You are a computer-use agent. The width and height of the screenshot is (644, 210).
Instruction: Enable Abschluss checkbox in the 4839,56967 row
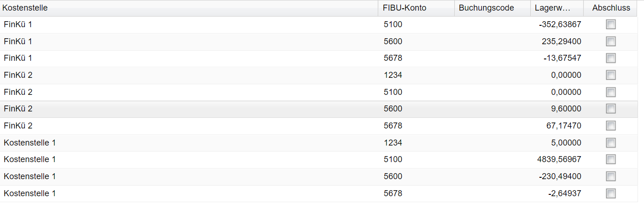tap(611, 159)
